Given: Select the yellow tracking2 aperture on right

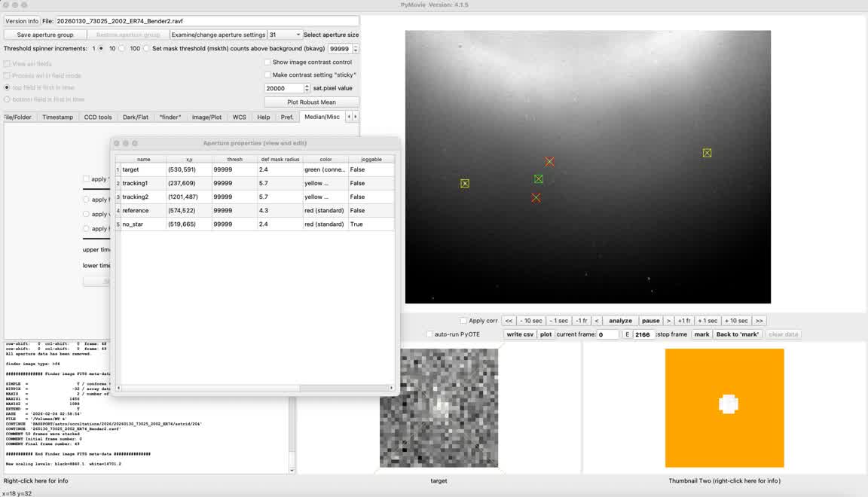Looking at the screenshot, I should click(707, 153).
